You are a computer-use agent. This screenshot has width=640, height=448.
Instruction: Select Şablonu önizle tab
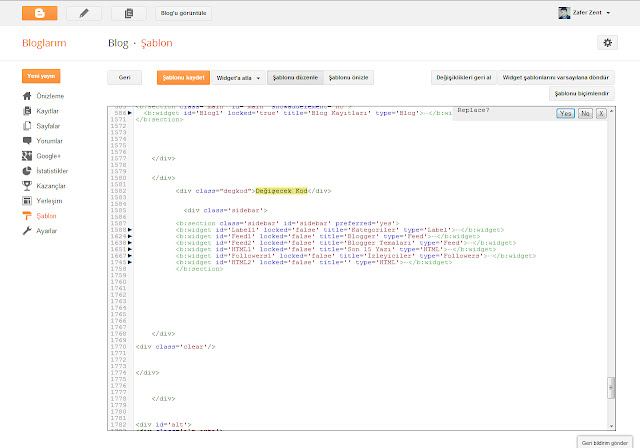click(x=349, y=78)
